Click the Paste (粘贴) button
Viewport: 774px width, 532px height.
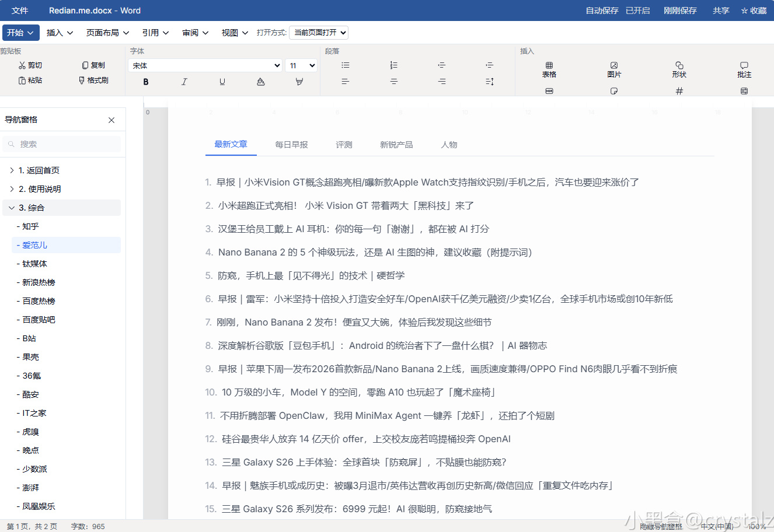pyautogui.click(x=30, y=80)
